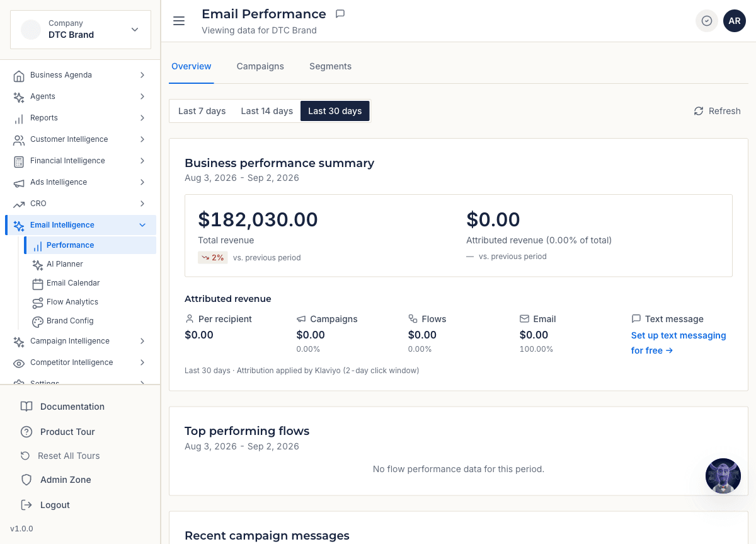Switch to the Overview tab
Screen dimensions: 756x544
click(x=192, y=66)
